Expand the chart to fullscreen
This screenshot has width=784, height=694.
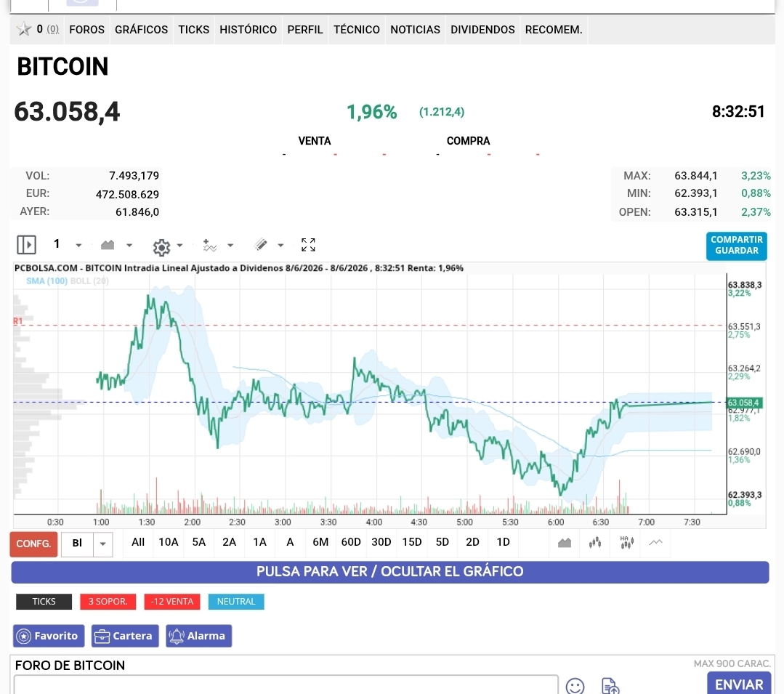click(x=308, y=244)
